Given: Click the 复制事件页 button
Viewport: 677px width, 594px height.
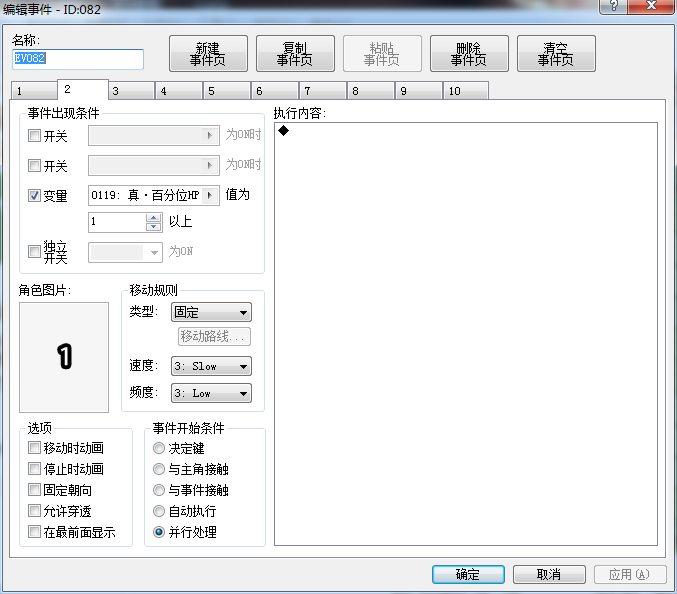Looking at the screenshot, I should point(295,54).
